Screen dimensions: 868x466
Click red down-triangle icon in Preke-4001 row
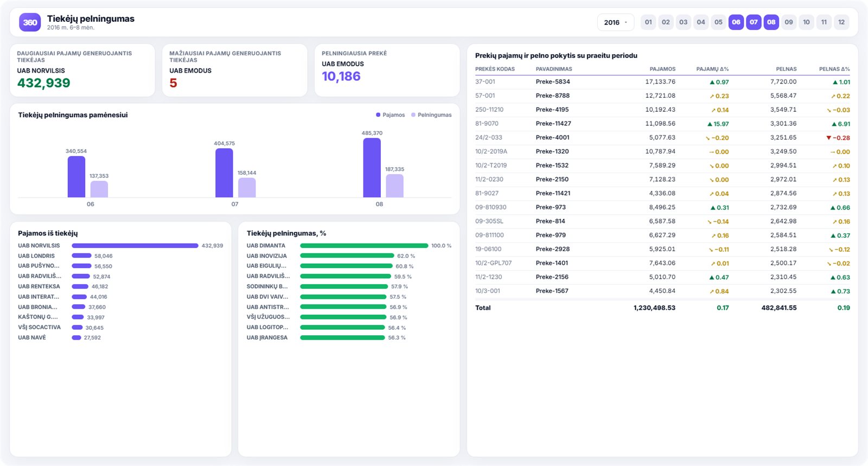tap(828, 138)
